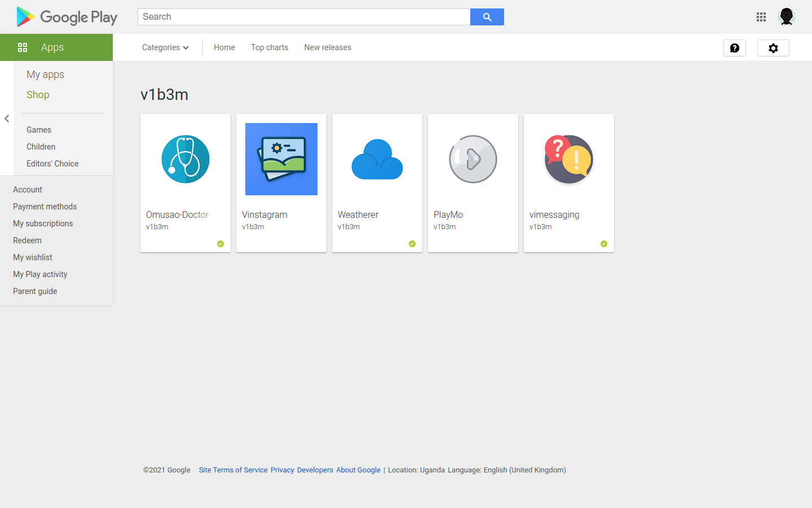The height and width of the screenshot is (508, 812).
Task: Click the installed checkmark on Weatherer
Action: click(x=412, y=244)
